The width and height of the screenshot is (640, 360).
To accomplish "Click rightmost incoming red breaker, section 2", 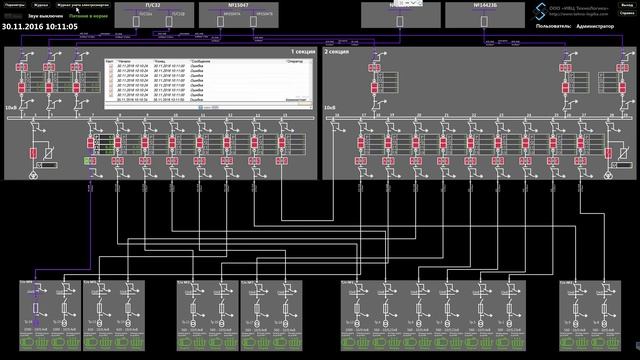I will pyautogui.click(x=622, y=87).
